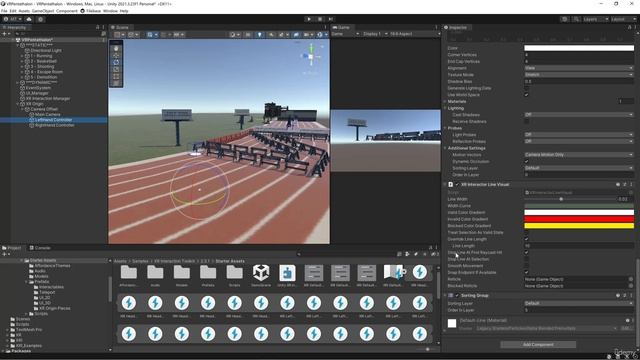Image resolution: width=640 pixels, height=360 pixels.
Task: Switch to the Console tab
Action: [x=40, y=248]
